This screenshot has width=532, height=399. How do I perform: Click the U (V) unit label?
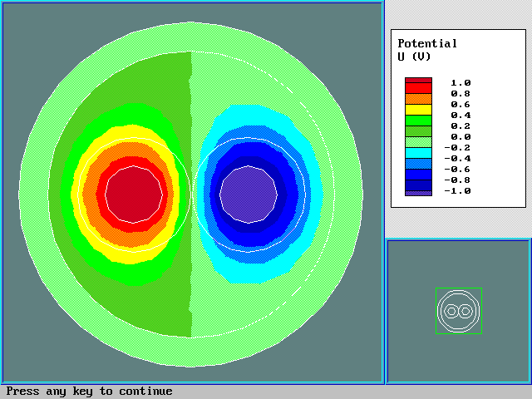(x=414, y=57)
